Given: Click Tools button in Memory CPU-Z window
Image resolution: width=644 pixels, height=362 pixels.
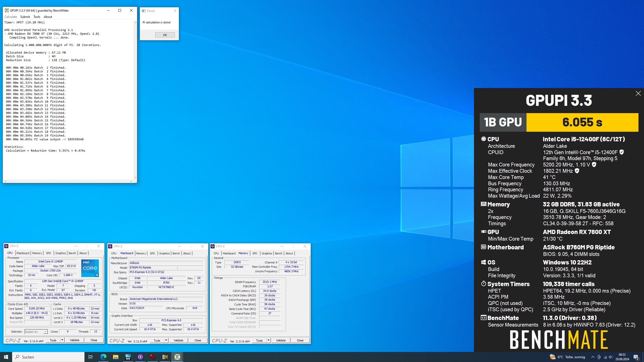Looking at the screenshot, I should (x=259, y=340).
